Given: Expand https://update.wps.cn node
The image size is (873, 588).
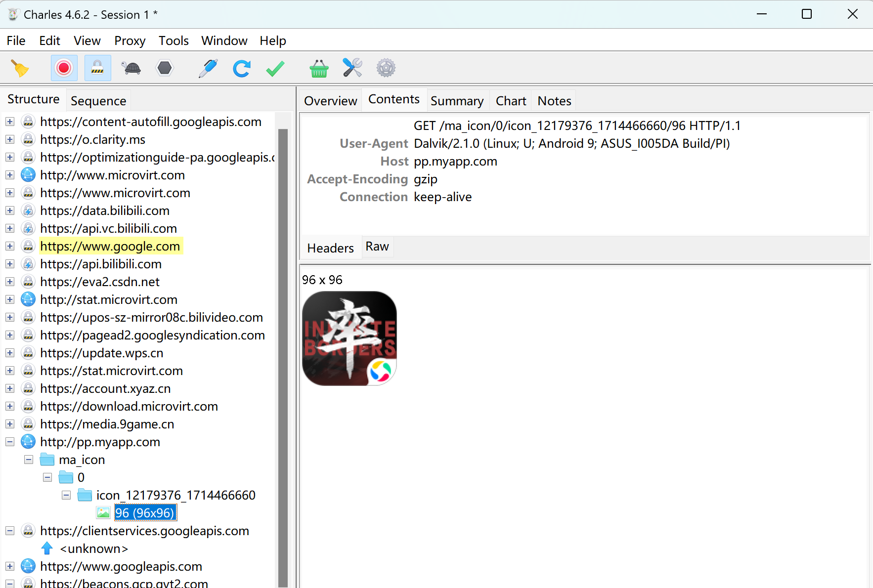Looking at the screenshot, I should click(10, 353).
